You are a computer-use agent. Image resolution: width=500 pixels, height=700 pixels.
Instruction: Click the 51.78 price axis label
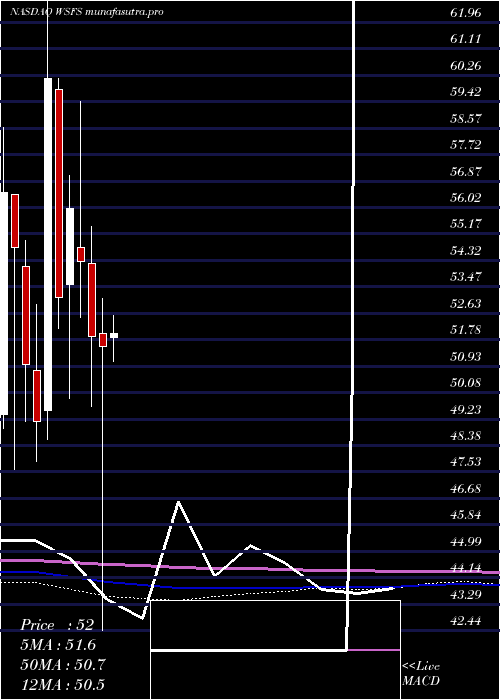466,330
